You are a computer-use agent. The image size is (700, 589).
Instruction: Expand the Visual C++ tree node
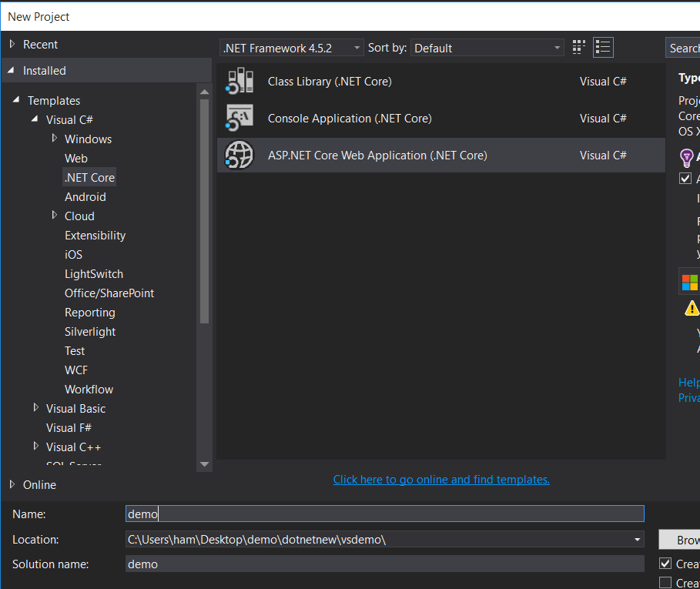click(35, 447)
